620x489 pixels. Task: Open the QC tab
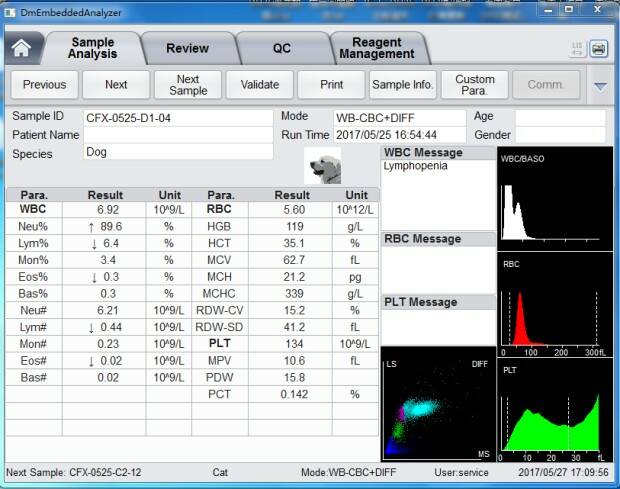click(282, 48)
